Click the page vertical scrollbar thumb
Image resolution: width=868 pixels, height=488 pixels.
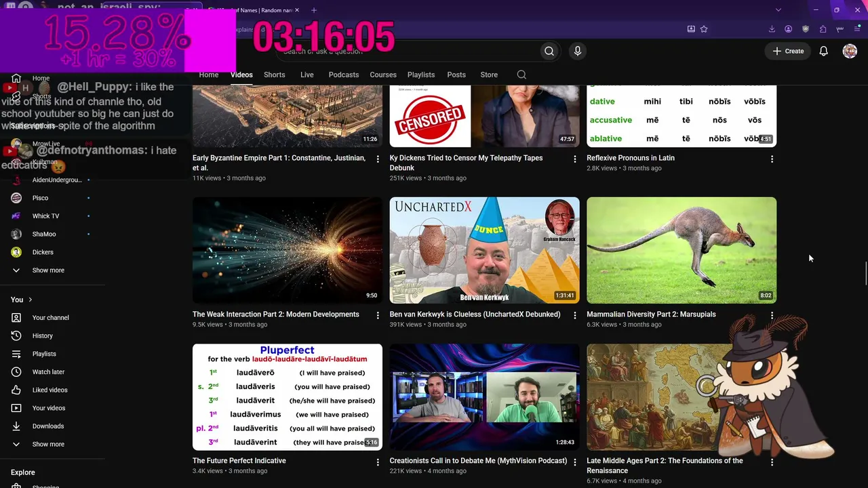(x=865, y=273)
